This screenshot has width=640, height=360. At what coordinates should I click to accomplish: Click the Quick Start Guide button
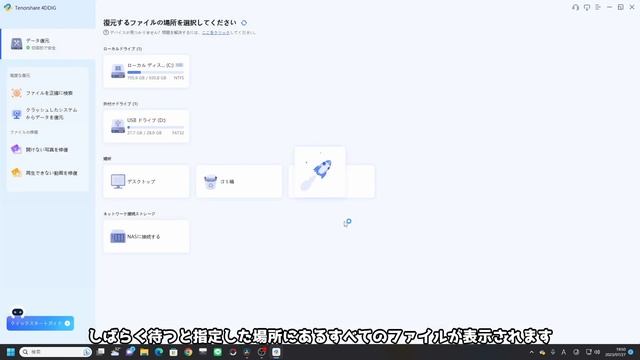[x=40, y=323]
